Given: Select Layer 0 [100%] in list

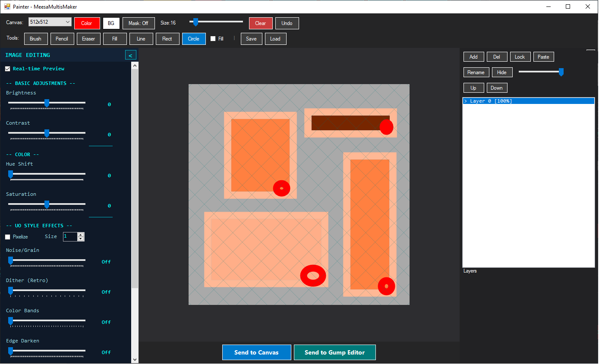Looking at the screenshot, I should [x=528, y=101].
